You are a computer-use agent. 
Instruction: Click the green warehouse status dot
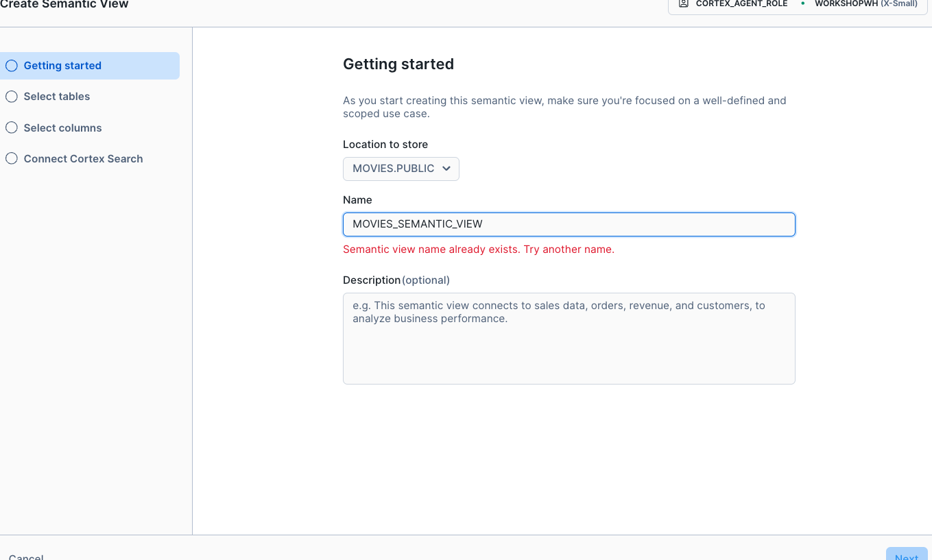[x=802, y=4]
